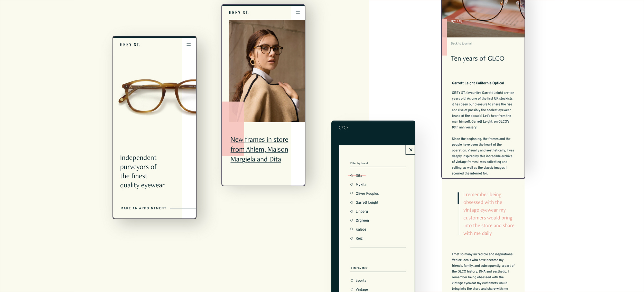Choose Oliver Peoples brand filter
The image size is (644, 292).
[365, 194]
